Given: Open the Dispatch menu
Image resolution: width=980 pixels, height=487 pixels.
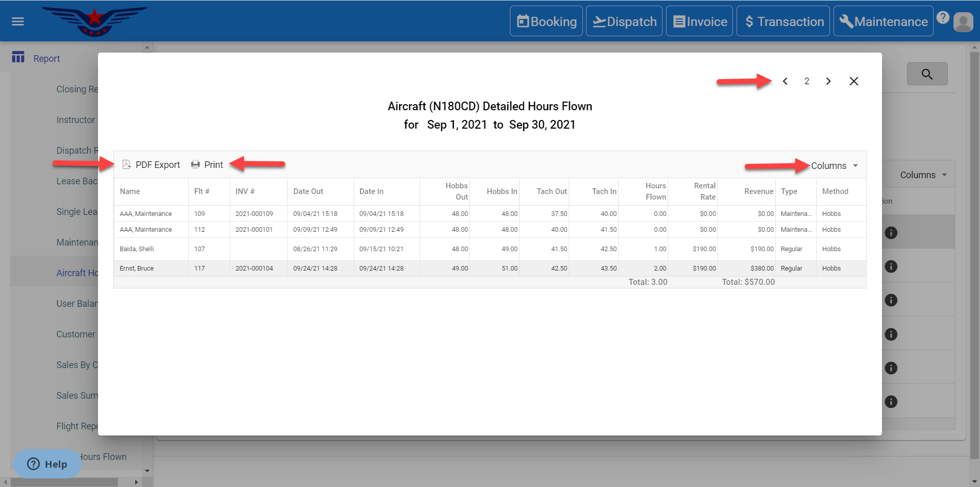Looking at the screenshot, I should [x=624, y=21].
